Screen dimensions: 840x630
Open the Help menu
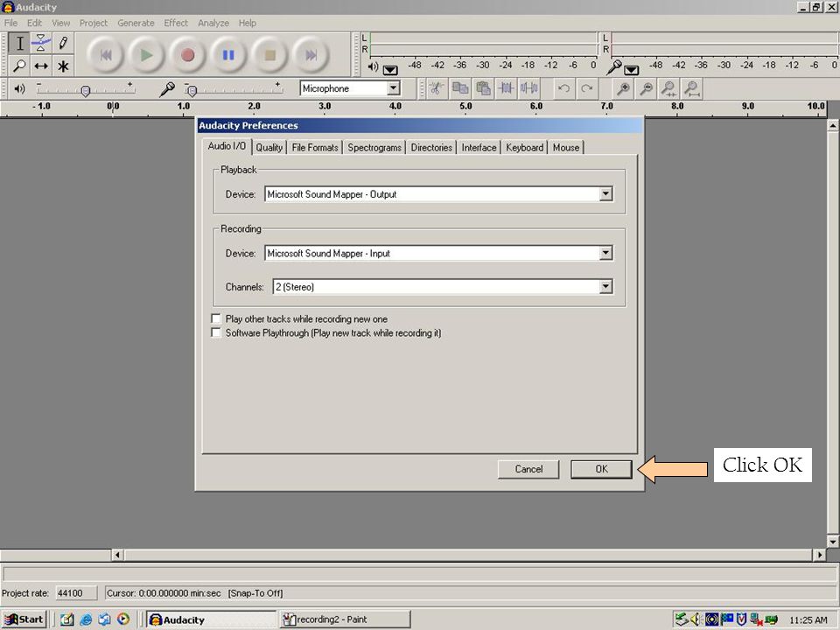click(x=247, y=23)
